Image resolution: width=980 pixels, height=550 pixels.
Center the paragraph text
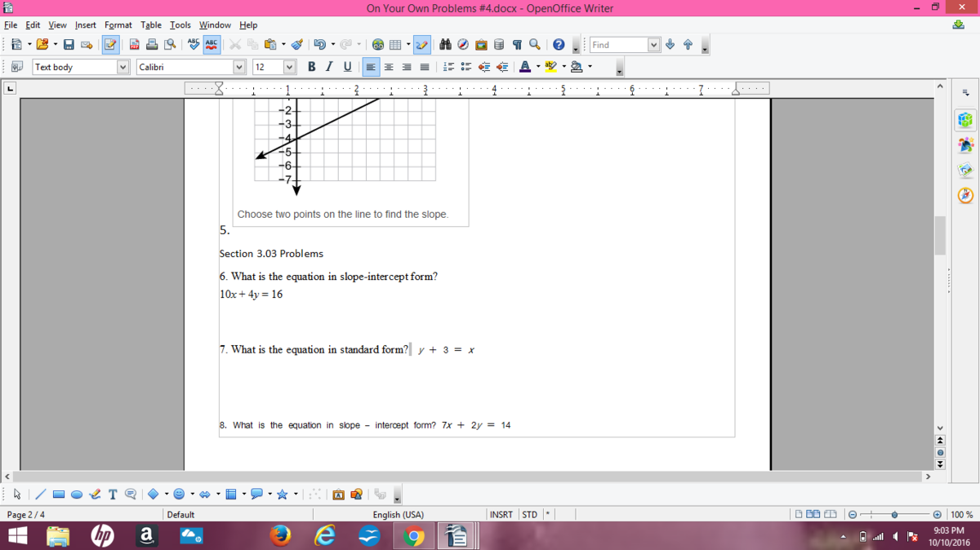(x=389, y=67)
